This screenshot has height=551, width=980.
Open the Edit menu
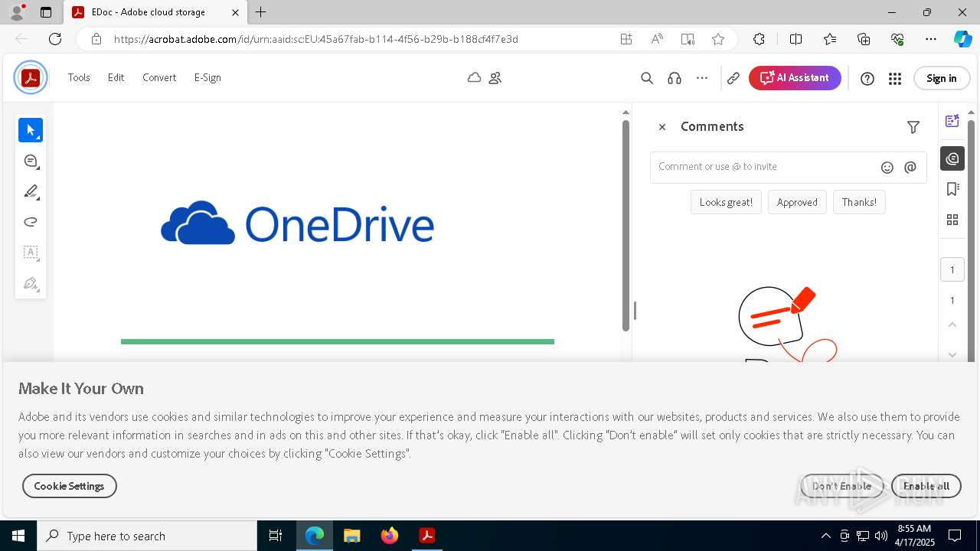coord(116,77)
